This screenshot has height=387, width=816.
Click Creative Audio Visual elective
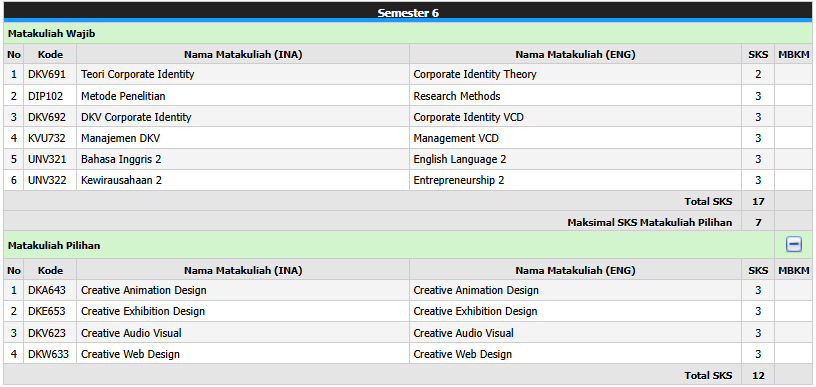point(131,333)
